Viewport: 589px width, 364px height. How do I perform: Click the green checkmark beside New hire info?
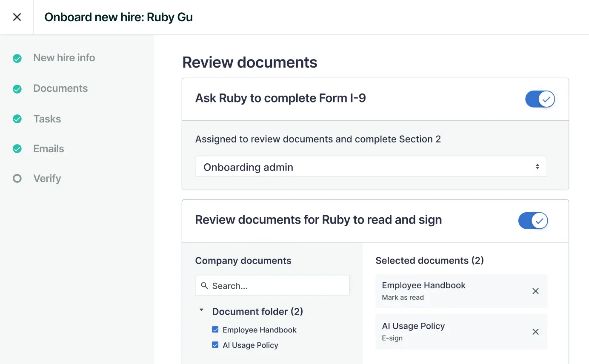tap(17, 58)
